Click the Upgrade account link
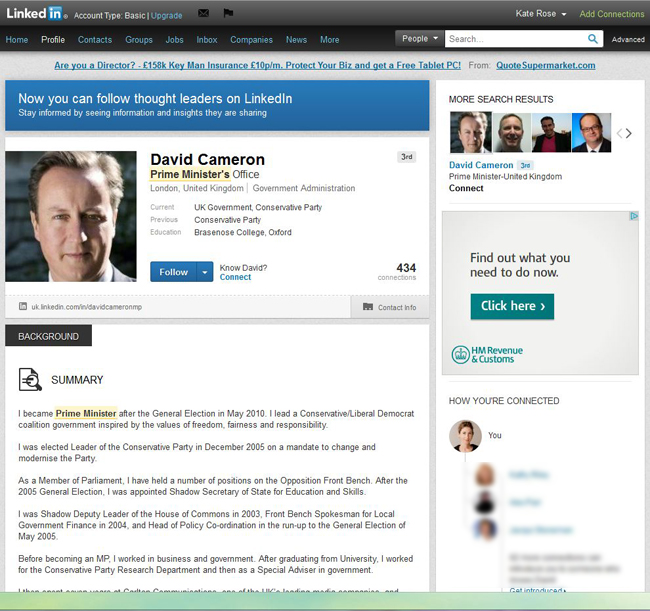This screenshot has height=611, width=650. click(167, 16)
